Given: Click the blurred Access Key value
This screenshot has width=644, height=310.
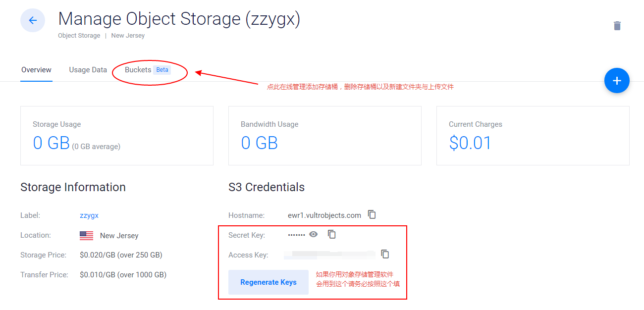Looking at the screenshot, I should (x=330, y=255).
